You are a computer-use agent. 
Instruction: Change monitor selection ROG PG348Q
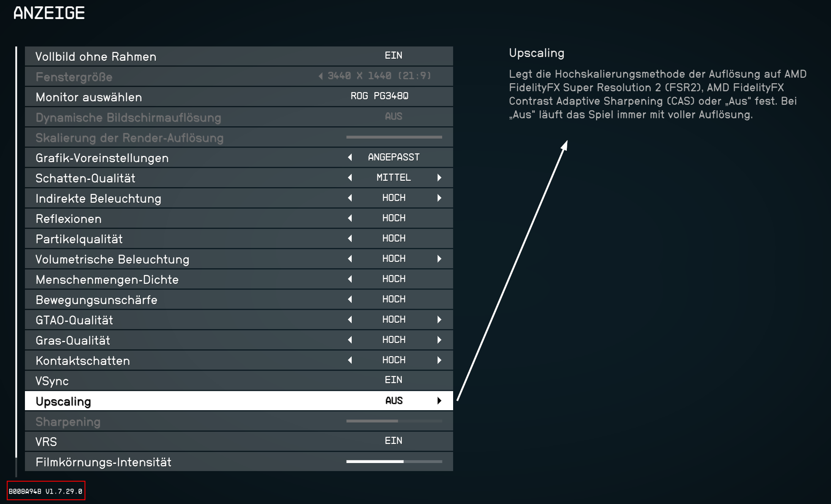(x=380, y=96)
